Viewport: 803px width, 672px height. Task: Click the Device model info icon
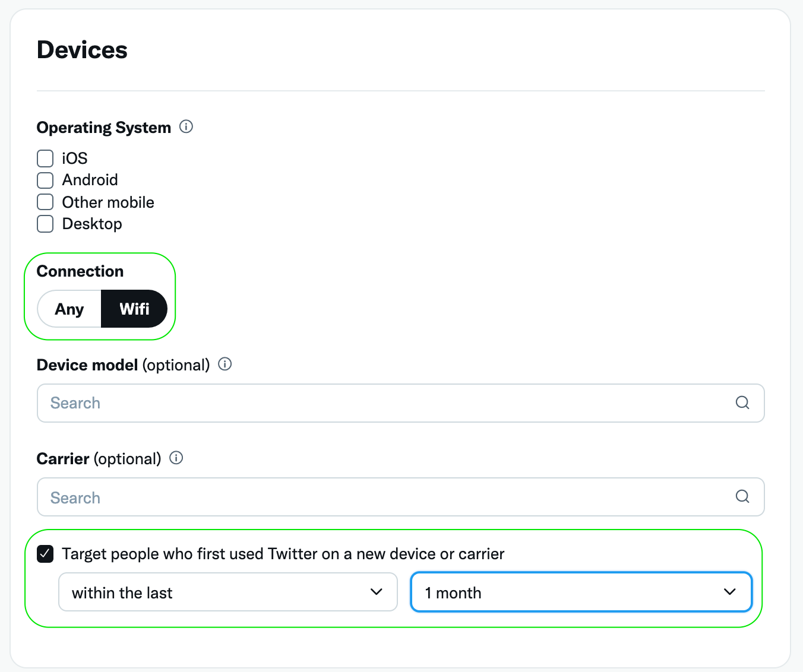pos(225,364)
